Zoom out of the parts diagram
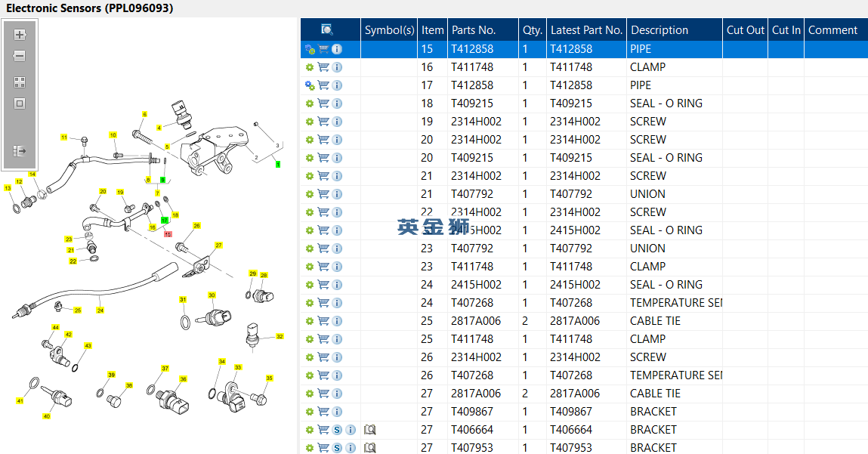This screenshot has width=868, height=454. [x=20, y=56]
